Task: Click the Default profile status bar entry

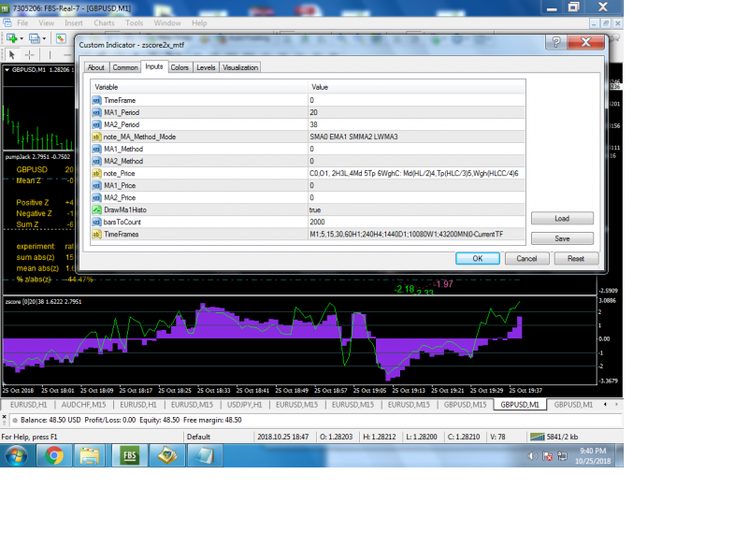Action: click(198, 437)
